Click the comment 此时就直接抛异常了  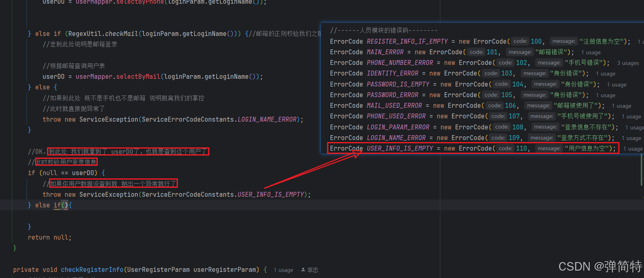[x=74, y=109]
